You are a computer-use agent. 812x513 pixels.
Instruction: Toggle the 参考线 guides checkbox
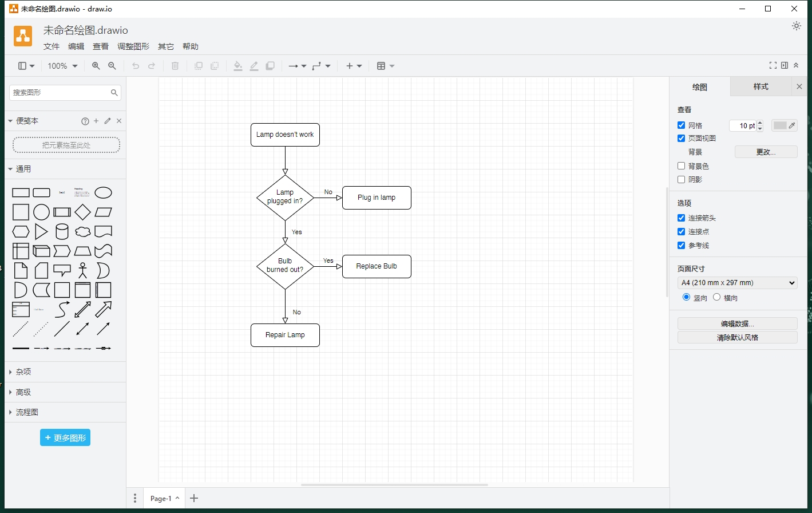(681, 245)
